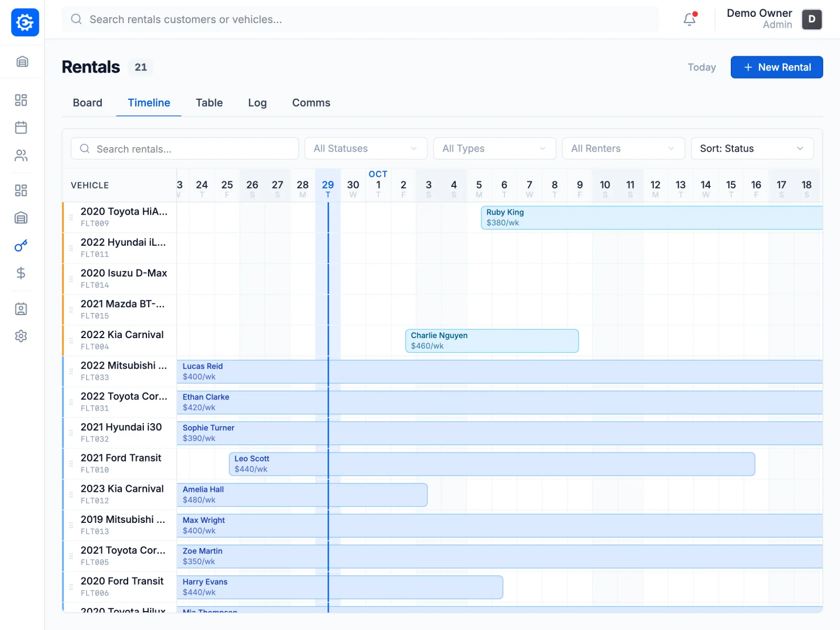
Task: Select the 2020 Isuzu D-Max vehicle row
Action: (120, 279)
